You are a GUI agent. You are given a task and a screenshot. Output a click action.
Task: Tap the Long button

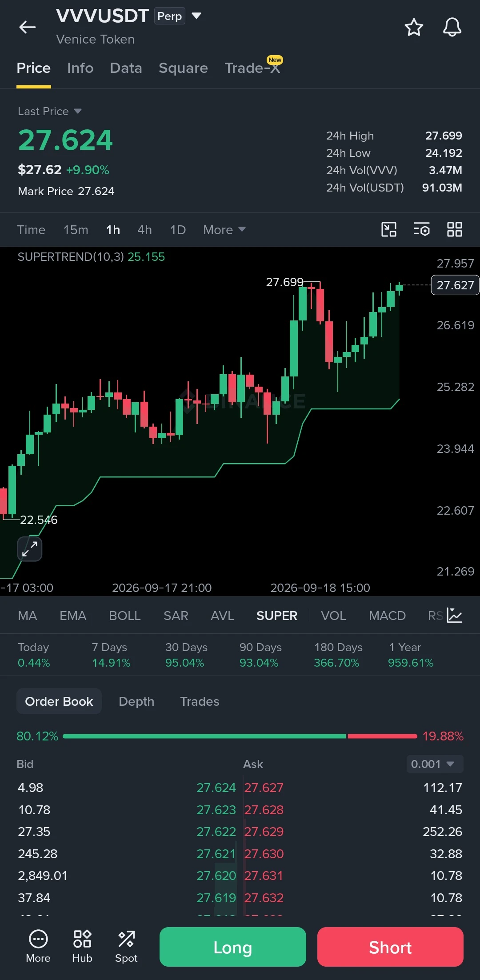tap(233, 947)
